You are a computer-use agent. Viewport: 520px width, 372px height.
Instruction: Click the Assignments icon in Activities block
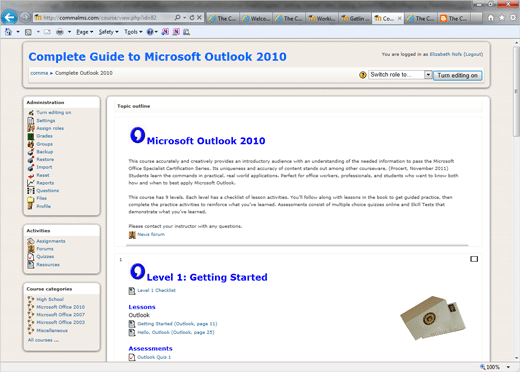[31, 241]
